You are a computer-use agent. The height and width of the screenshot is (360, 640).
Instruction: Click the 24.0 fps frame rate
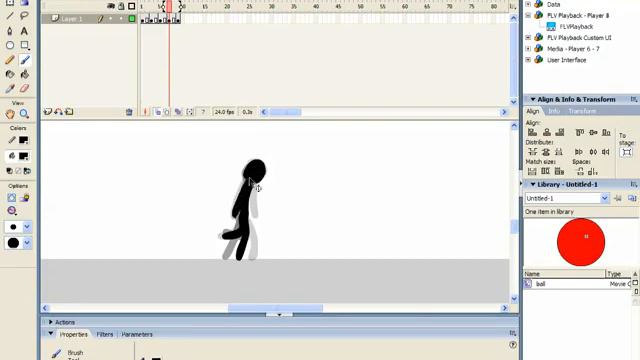[x=224, y=112]
